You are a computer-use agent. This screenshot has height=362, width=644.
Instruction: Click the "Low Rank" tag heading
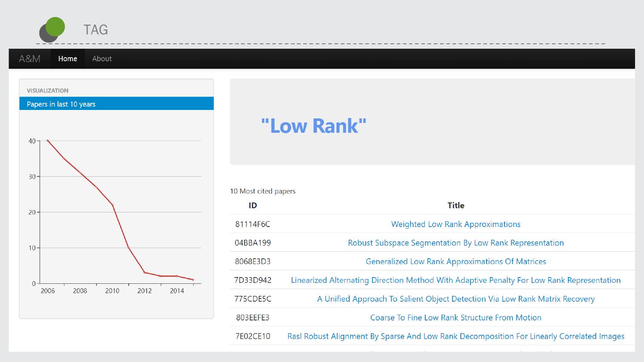coord(314,126)
